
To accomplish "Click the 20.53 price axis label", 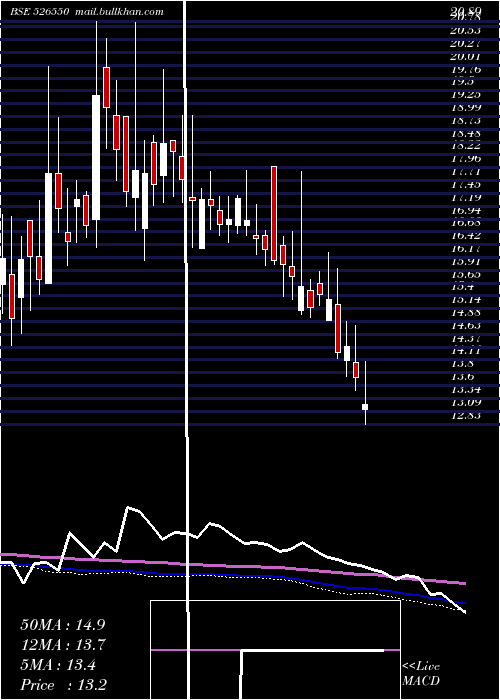I will tap(466, 30).
